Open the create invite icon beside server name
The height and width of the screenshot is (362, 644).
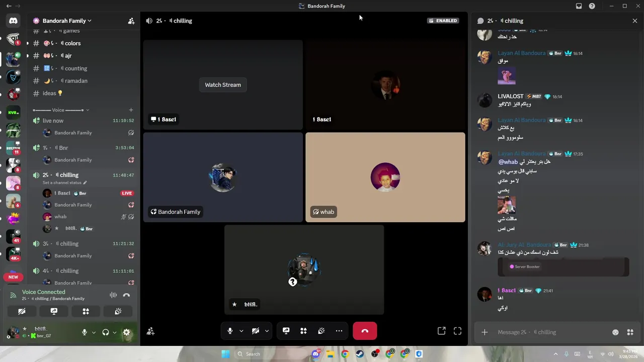click(131, 21)
